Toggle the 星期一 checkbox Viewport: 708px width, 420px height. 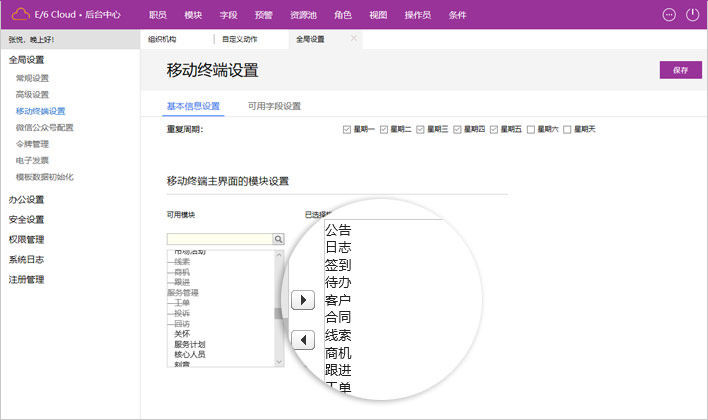347,129
